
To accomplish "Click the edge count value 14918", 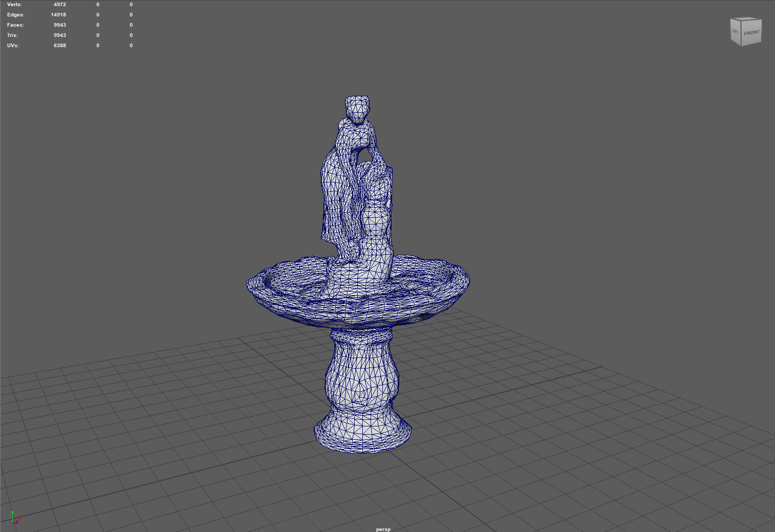I will 58,15.
